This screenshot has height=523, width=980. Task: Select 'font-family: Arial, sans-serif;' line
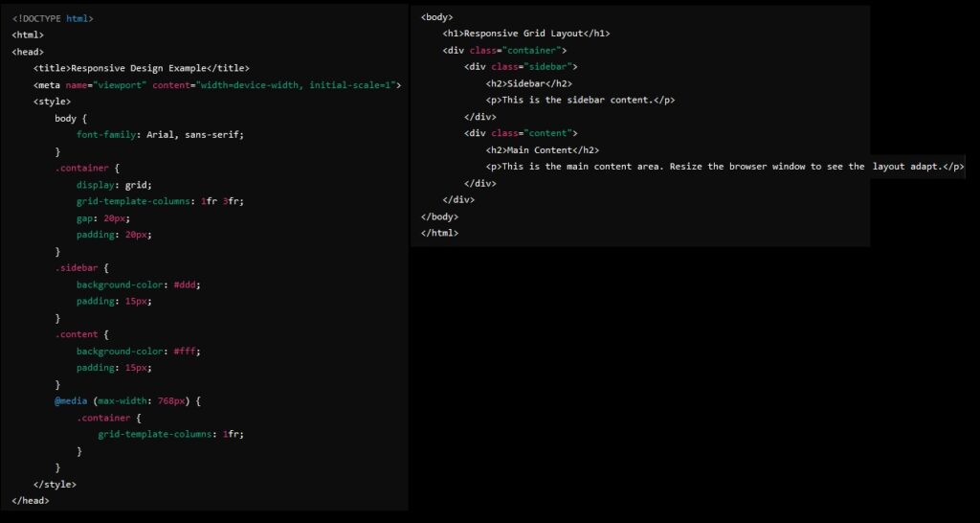(x=160, y=134)
